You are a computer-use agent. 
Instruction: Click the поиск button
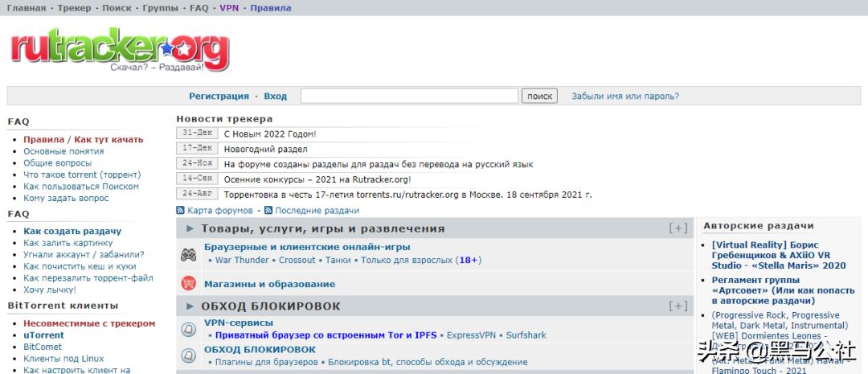[x=539, y=96]
